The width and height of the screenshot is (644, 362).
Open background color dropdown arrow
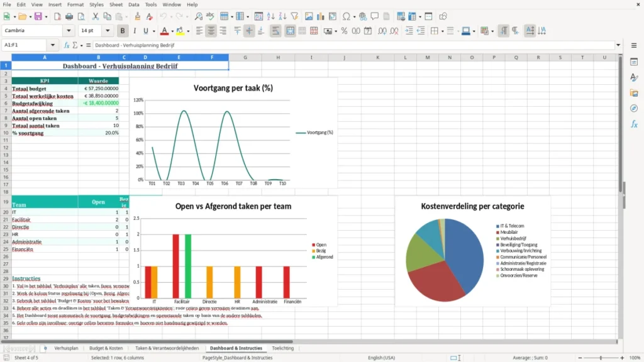(188, 31)
